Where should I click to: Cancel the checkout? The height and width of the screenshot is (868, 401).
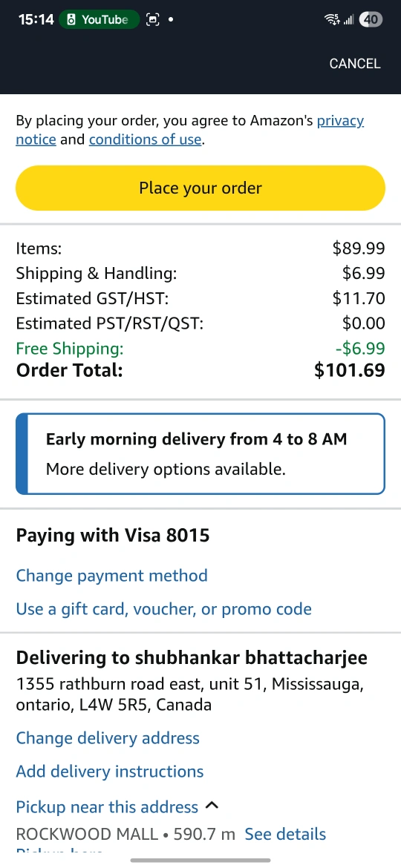(x=354, y=64)
